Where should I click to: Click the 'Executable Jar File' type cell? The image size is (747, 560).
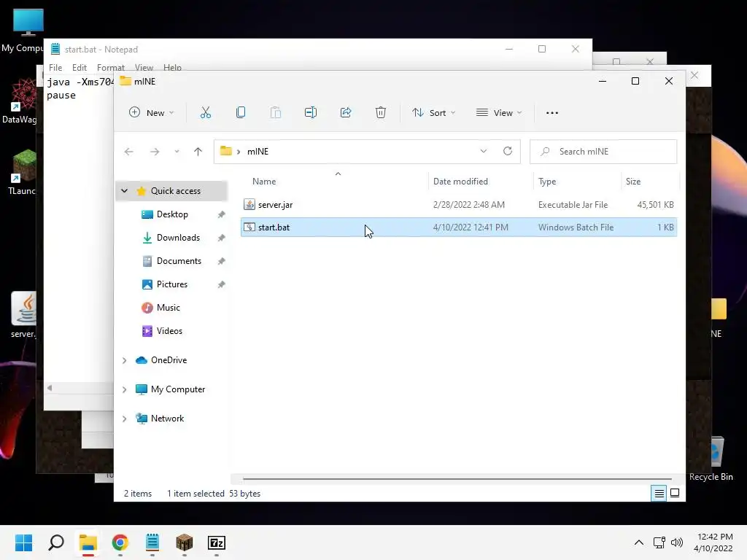(573, 205)
